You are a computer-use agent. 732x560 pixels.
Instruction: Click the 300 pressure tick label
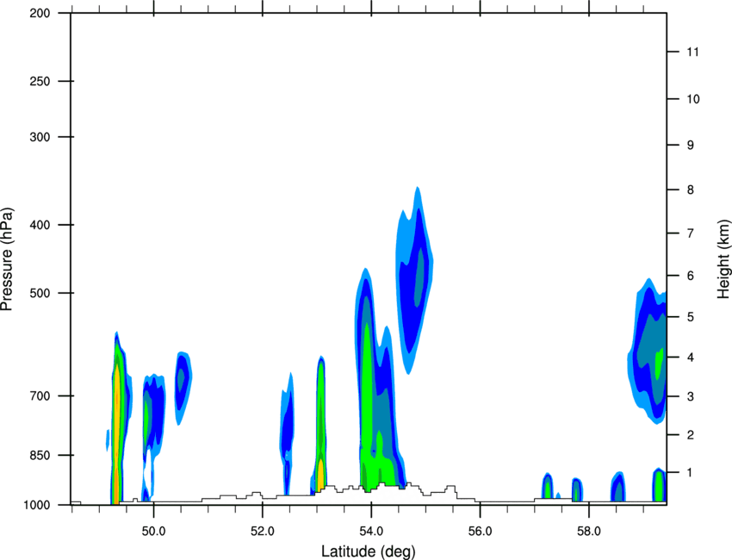(x=40, y=137)
